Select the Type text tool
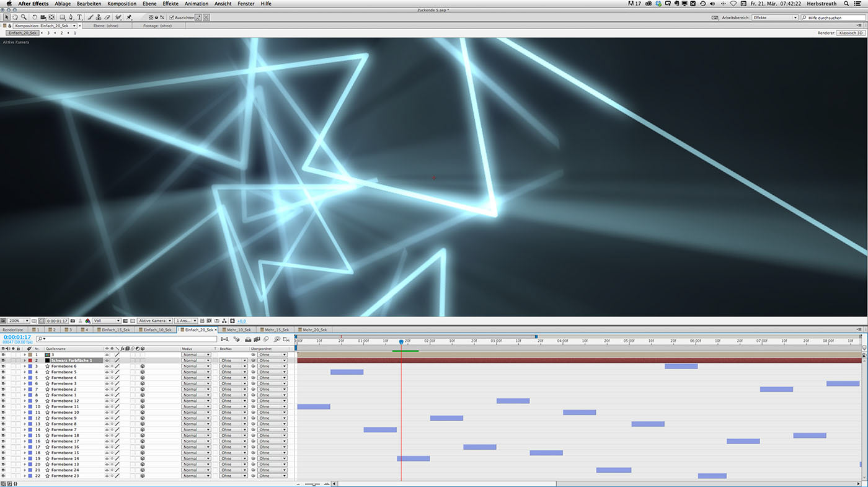The width and height of the screenshot is (868, 487). click(x=79, y=17)
